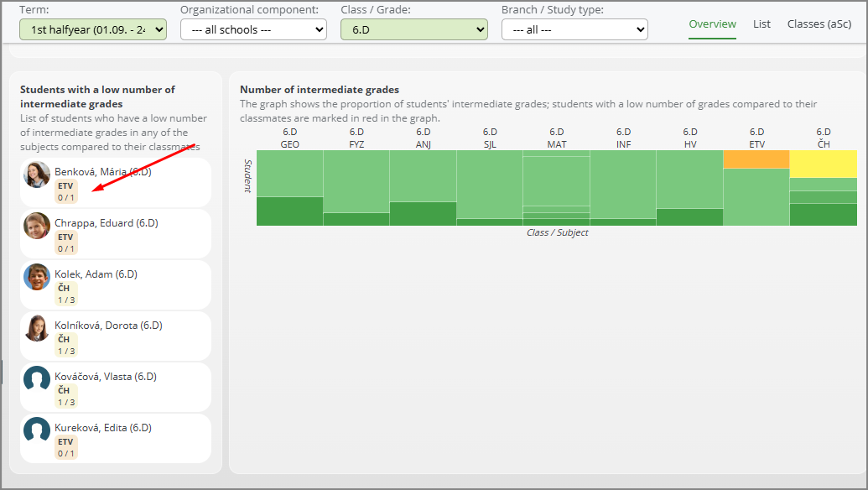This screenshot has height=490, width=868.
Task: Click Kureková Edita's placeholder avatar icon
Action: click(x=37, y=430)
